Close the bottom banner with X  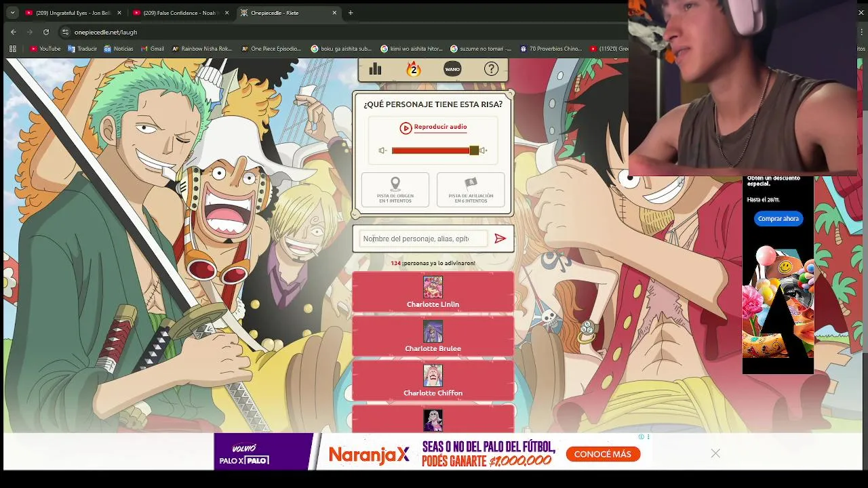(x=715, y=453)
